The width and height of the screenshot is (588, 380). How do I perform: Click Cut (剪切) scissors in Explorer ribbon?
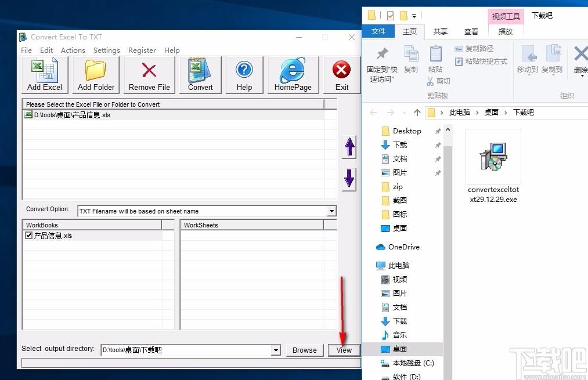[x=438, y=81]
